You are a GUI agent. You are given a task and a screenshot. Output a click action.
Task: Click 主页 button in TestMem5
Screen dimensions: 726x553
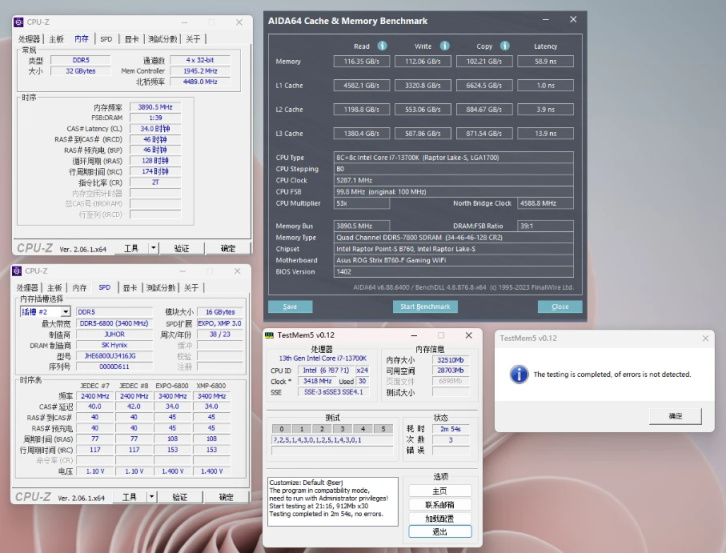(440, 490)
